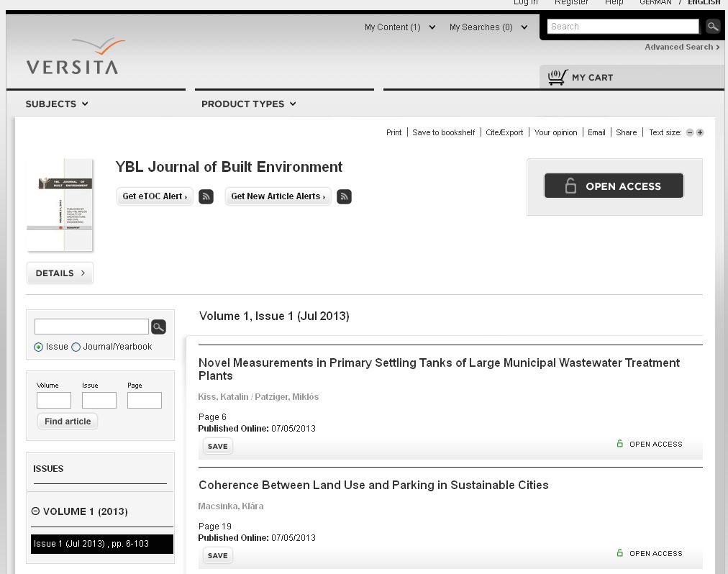728x574 pixels.
Task: Open the Product Types menu
Action: 248,104
